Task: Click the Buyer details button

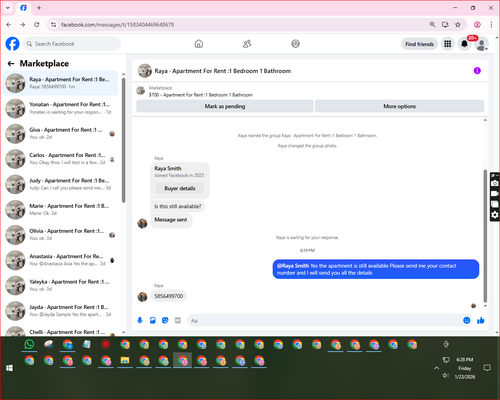Action: pos(180,188)
